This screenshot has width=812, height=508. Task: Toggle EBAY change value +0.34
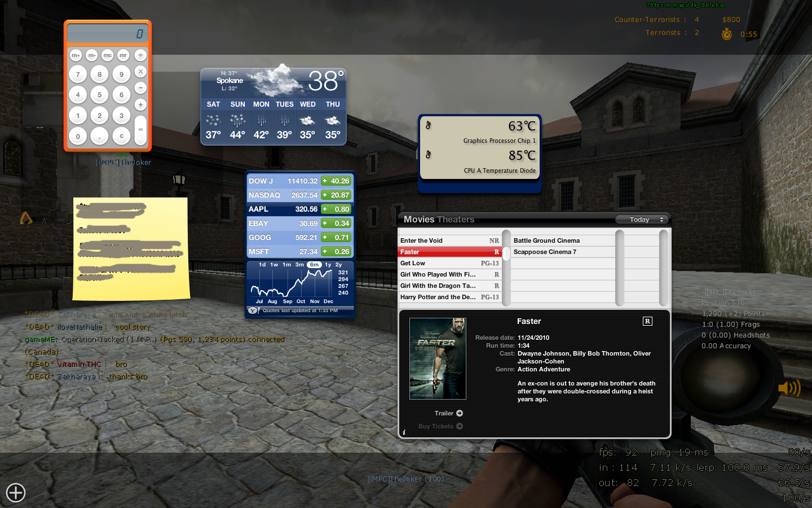point(336,224)
